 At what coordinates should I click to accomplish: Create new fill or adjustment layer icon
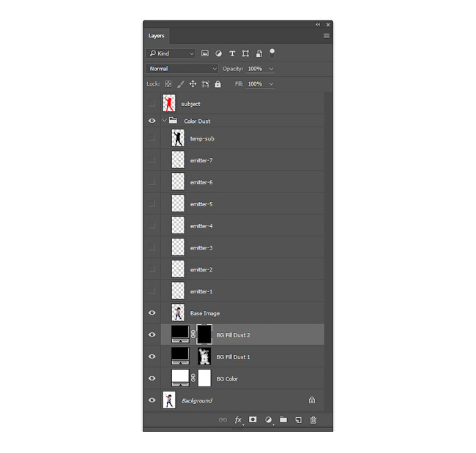pyautogui.click(x=268, y=419)
